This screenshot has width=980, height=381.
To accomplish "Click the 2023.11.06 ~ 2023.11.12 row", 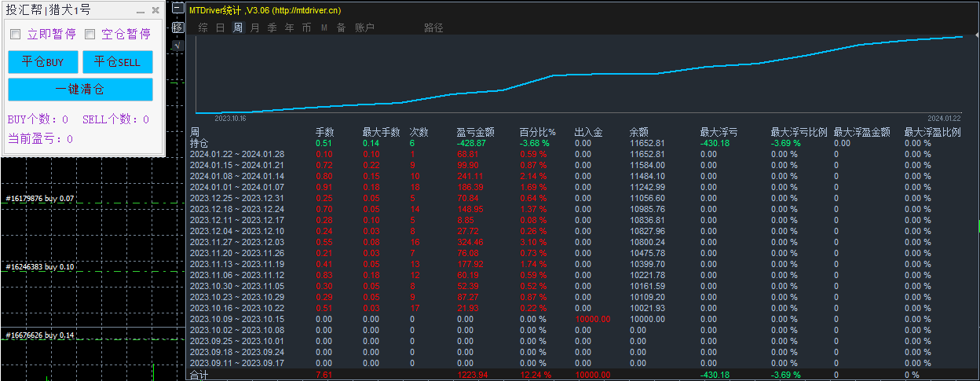I will pos(583,275).
